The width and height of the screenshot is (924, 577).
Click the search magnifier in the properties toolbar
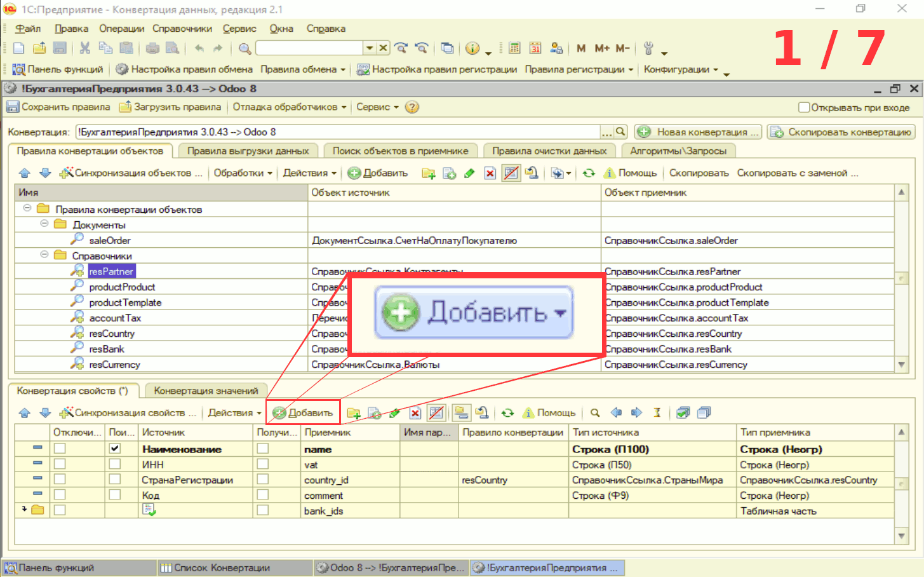[x=595, y=413]
